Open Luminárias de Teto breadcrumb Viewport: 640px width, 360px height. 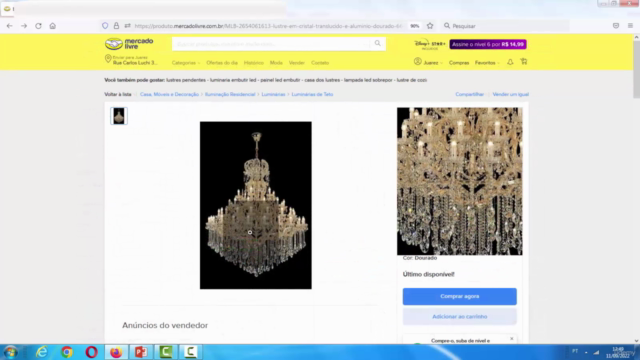(x=312, y=94)
